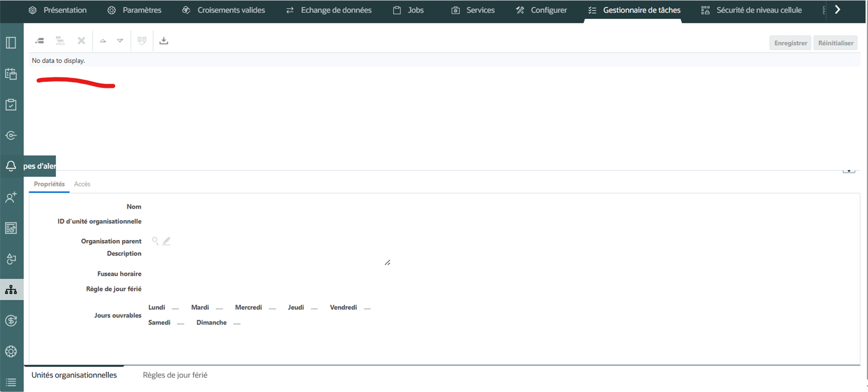
Task: Collapse the top pane with splitter arrow
Action: 848,171
